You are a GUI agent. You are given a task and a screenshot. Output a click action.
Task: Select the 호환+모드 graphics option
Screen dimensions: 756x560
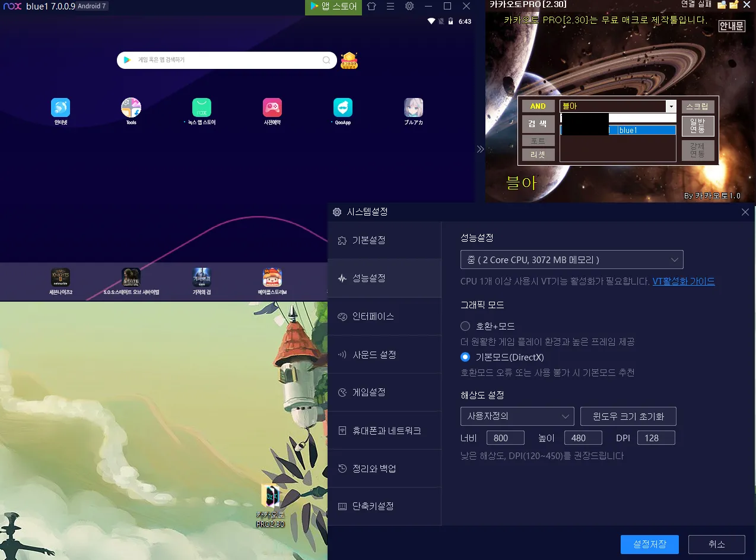[x=465, y=326]
